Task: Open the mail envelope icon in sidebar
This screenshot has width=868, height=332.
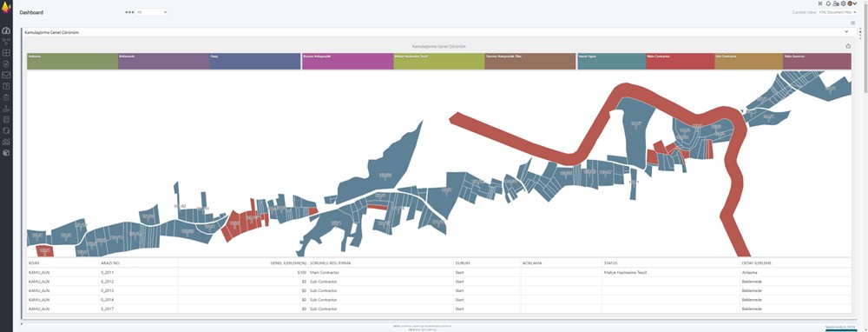Action: tap(6, 75)
